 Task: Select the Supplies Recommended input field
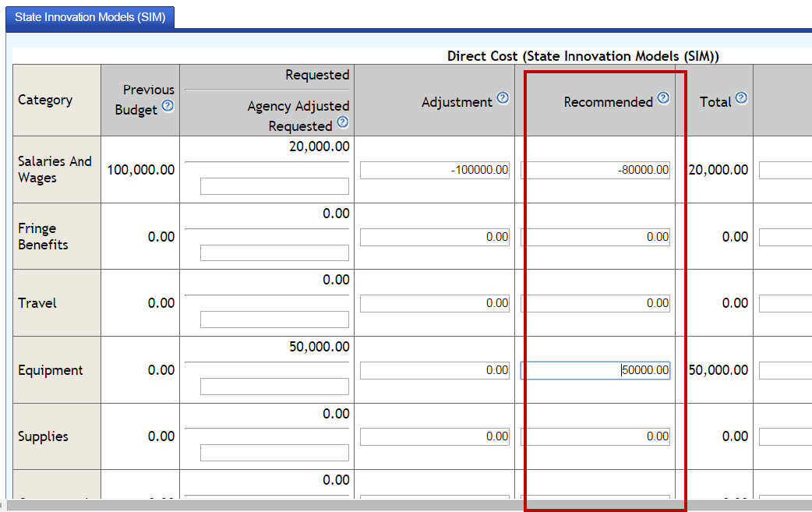(595, 437)
